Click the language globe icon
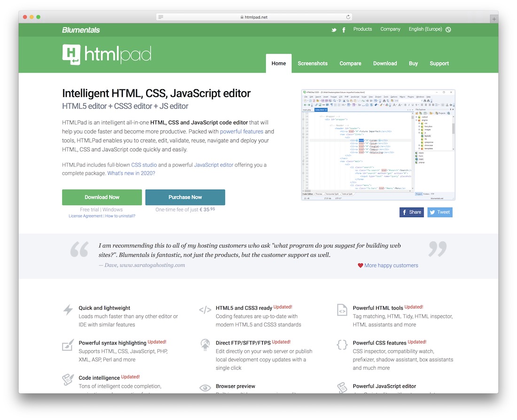Screen dimensions: 517x420 [x=448, y=29]
